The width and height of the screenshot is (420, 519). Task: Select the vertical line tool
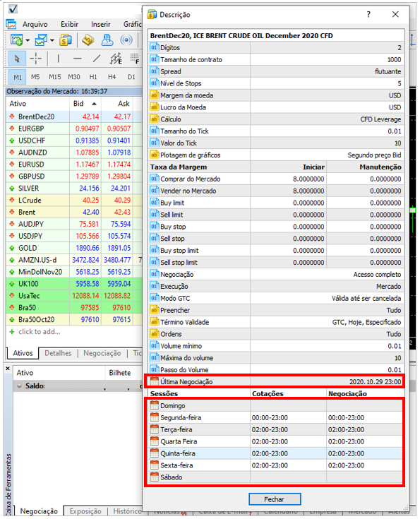pyautogui.click(x=59, y=59)
